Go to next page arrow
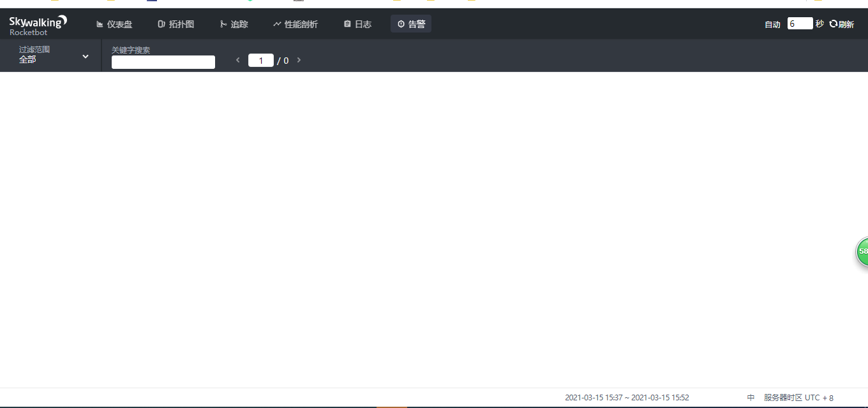Viewport: 868px width, 408px height. tap(299, 61)
